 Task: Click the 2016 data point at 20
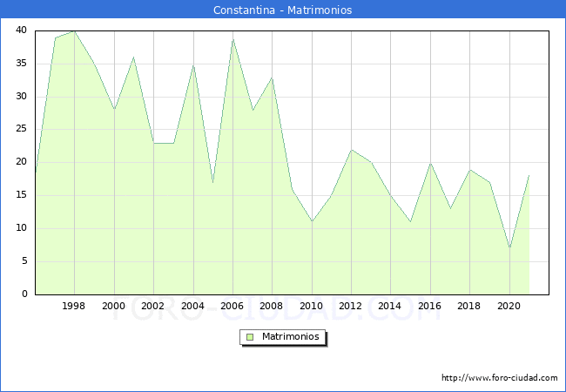pyautogui.click(x=430, y=163)
